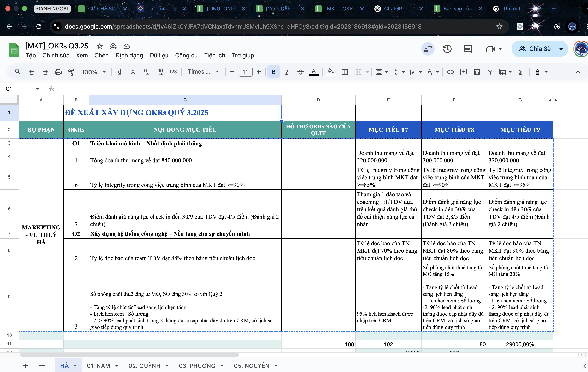Click the create filter funnel icon
The image size is (588, 372).
[490, 72]
